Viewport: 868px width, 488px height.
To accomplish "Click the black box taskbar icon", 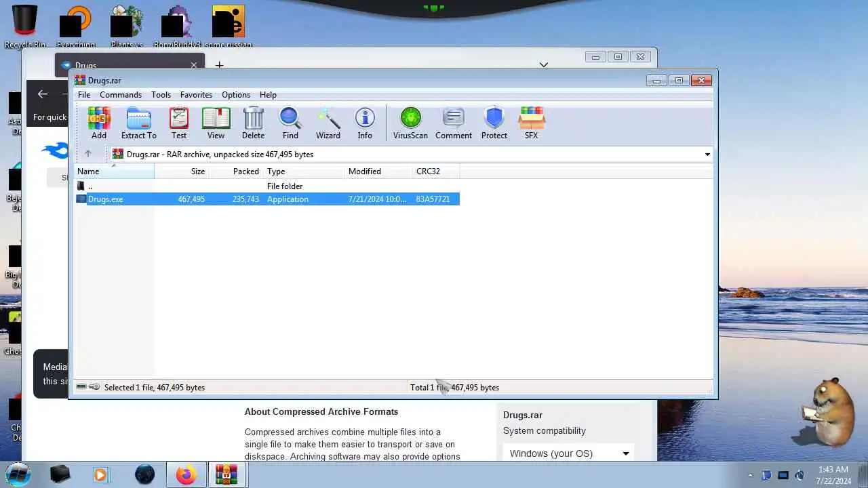I will tap(60, 474).
